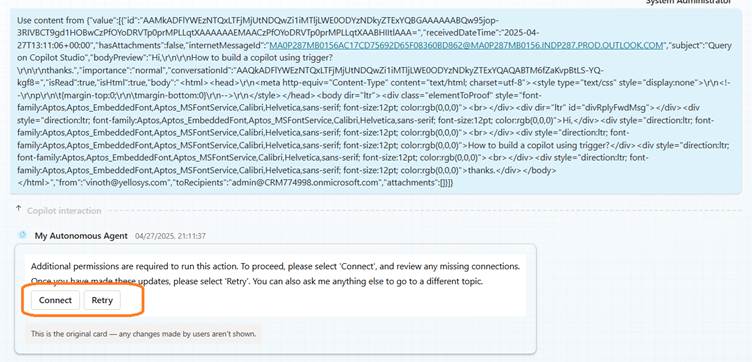The height and width of the screenshot is (362, 752).
Task: Click the 'Additional permissions are required' message text
Action: point(275,266)
